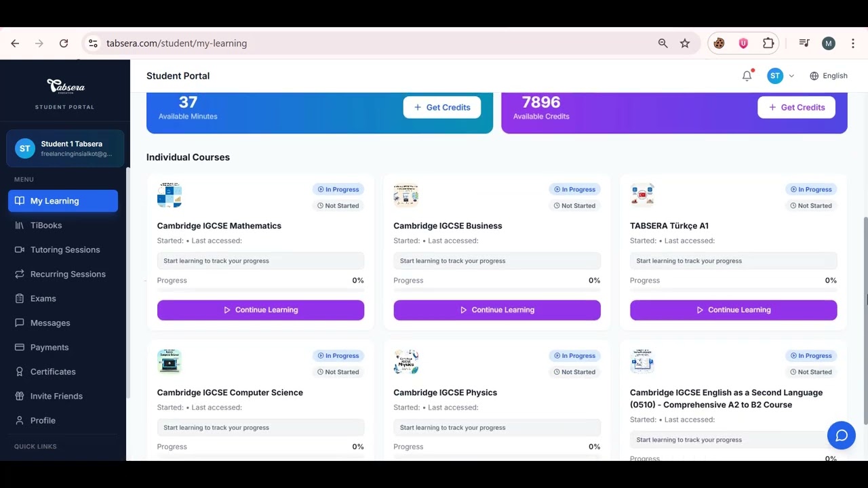Open the media control icon in toolbar
This screenshot has width=868, height=488.
pos(804,43)
